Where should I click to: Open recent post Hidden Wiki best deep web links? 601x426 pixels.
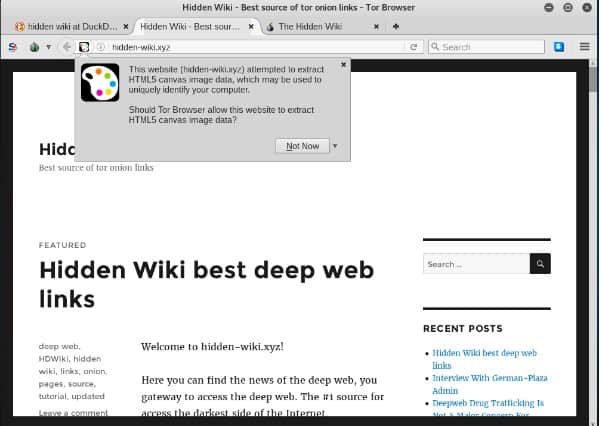(x=484, y=359)
